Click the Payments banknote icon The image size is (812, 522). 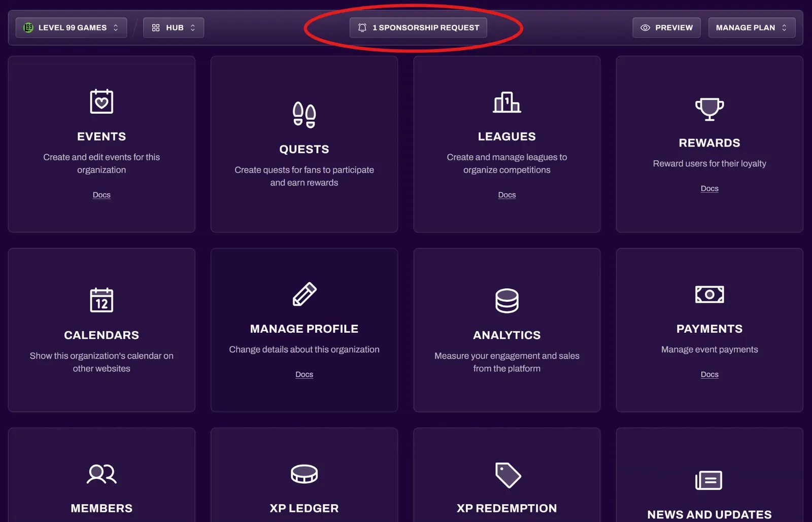pyautogui.click(x=709, y=294)
